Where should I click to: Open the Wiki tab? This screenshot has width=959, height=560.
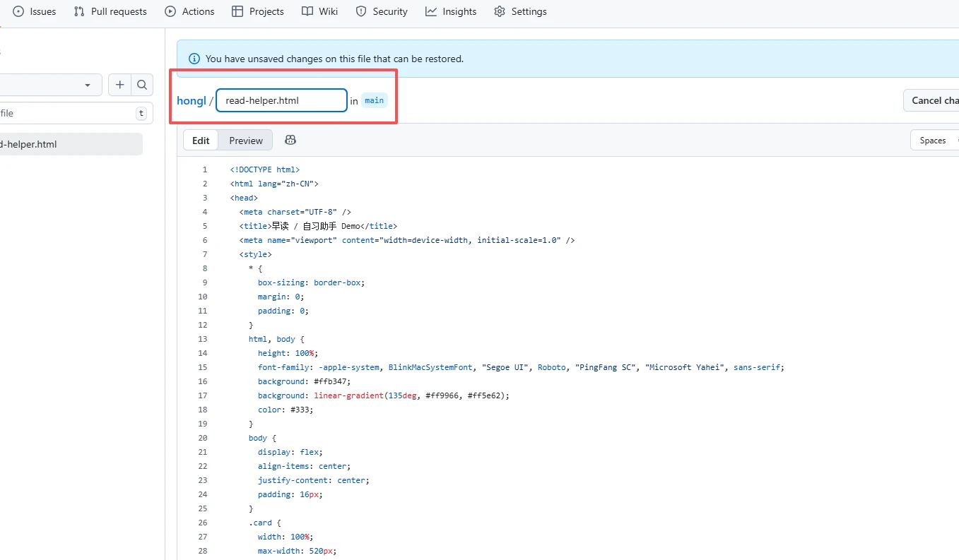point(319,11)
